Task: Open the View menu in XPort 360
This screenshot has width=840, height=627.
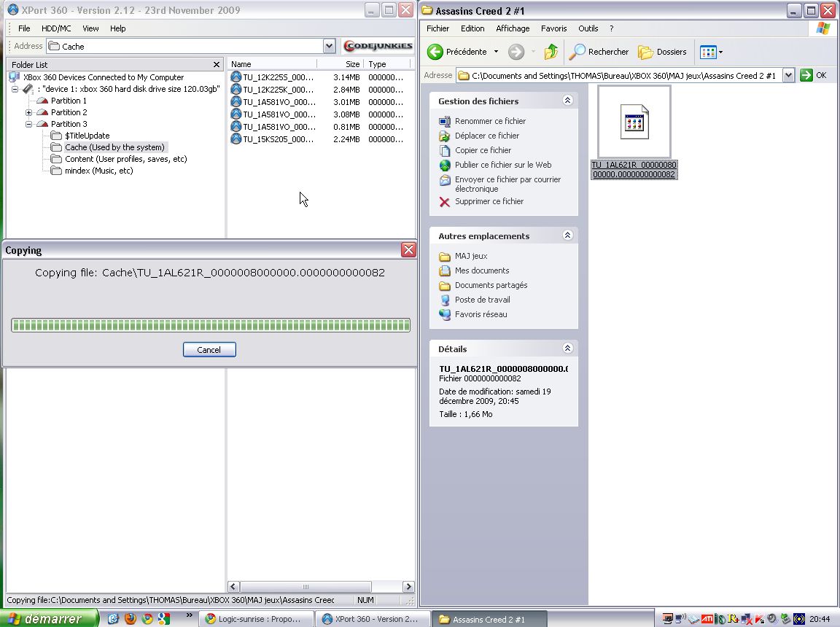Action: 90,28
